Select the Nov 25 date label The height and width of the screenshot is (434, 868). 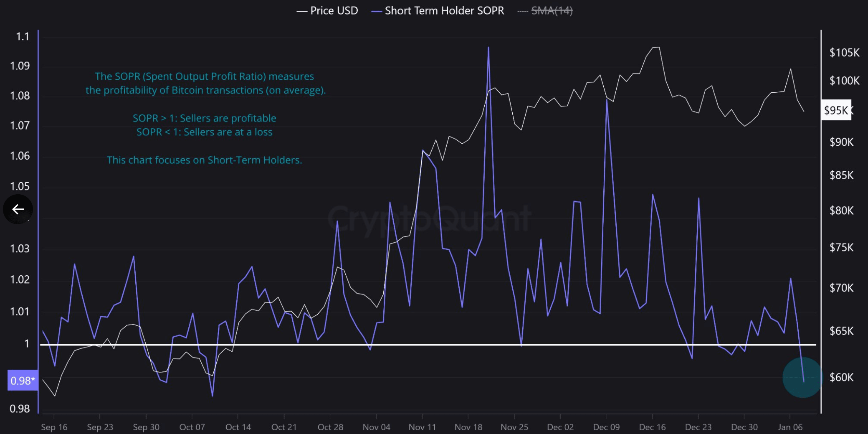click(514, 427)
